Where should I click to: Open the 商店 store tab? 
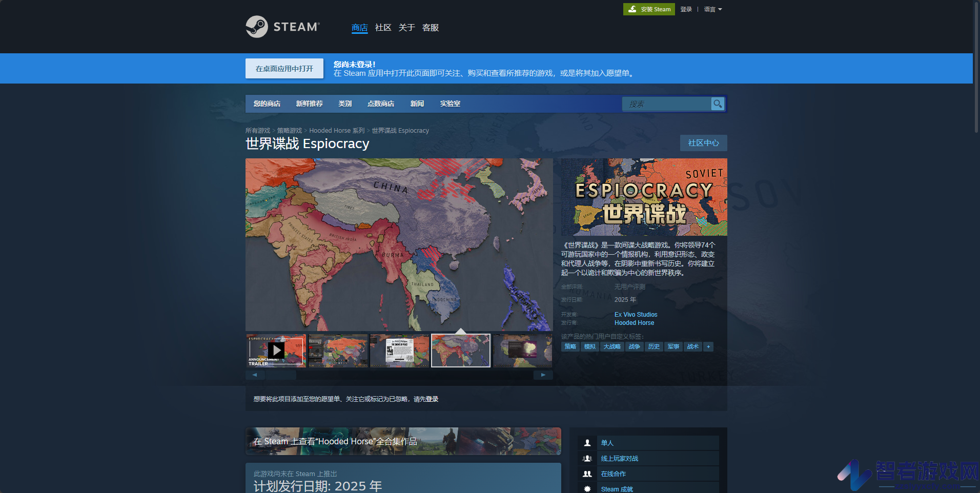click(360, 28)
